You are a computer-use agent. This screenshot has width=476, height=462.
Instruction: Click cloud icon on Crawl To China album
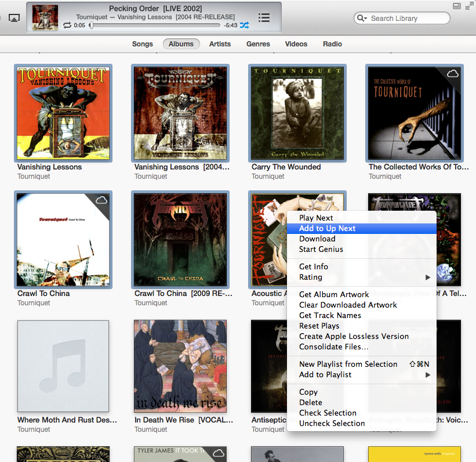click(x=101, y=200)
